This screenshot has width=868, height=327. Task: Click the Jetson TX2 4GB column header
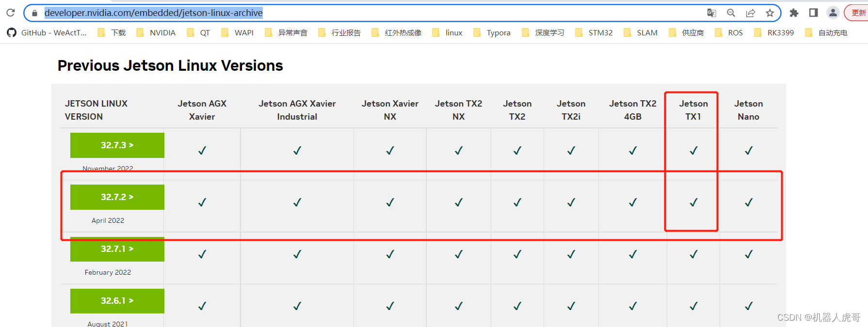633,110
